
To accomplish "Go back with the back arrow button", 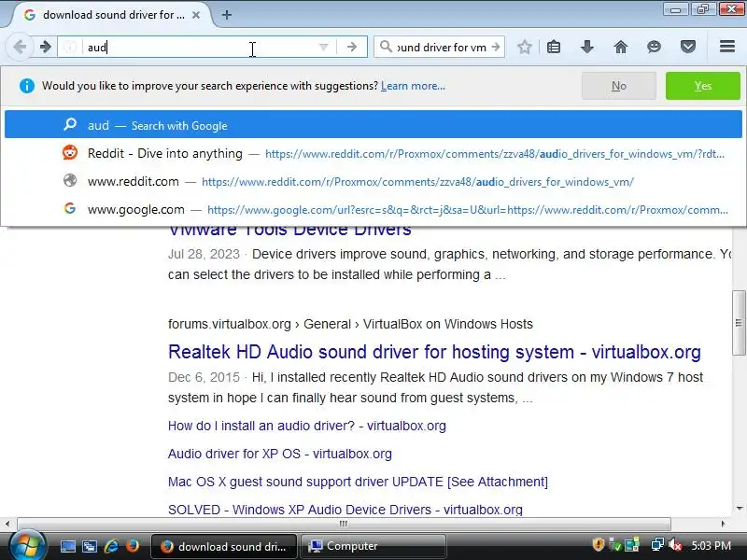I will coord(20,47).
